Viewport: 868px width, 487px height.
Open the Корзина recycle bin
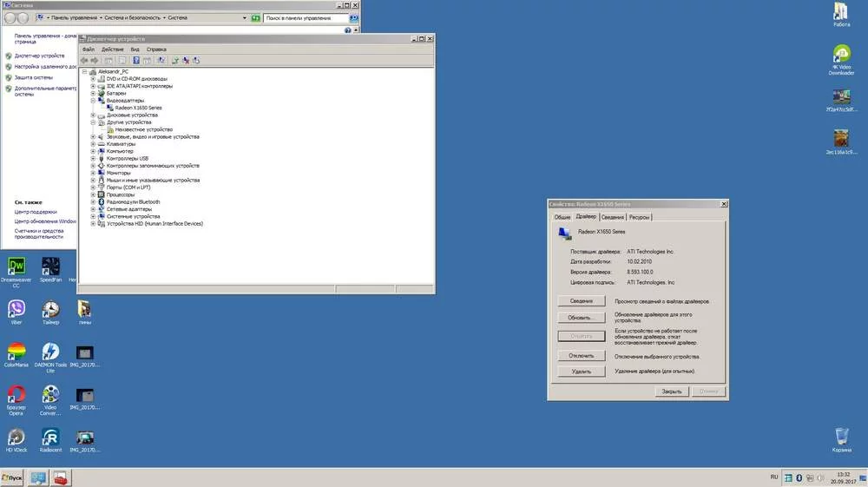click(841, 440)
